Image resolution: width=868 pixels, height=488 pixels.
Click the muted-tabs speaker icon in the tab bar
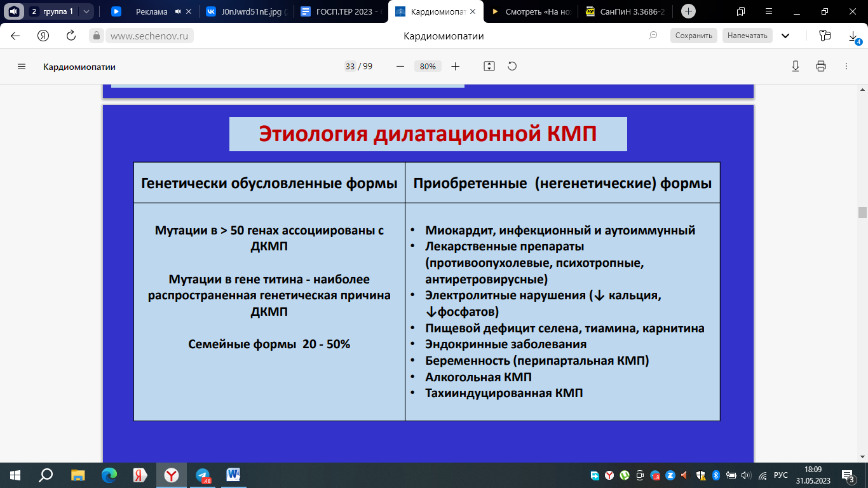coord(13,11)
